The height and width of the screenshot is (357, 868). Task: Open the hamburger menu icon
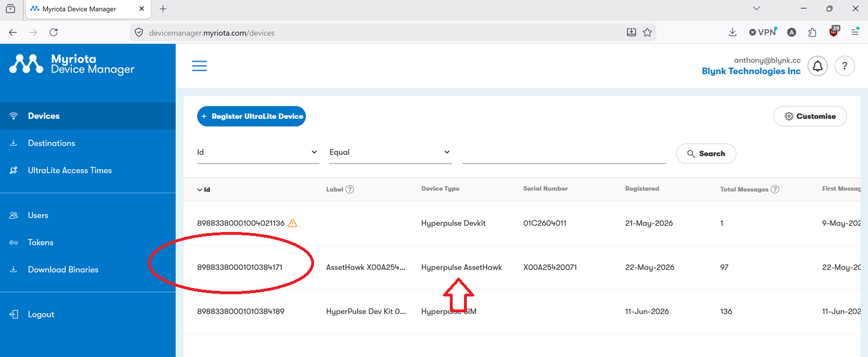pos(199,66)
